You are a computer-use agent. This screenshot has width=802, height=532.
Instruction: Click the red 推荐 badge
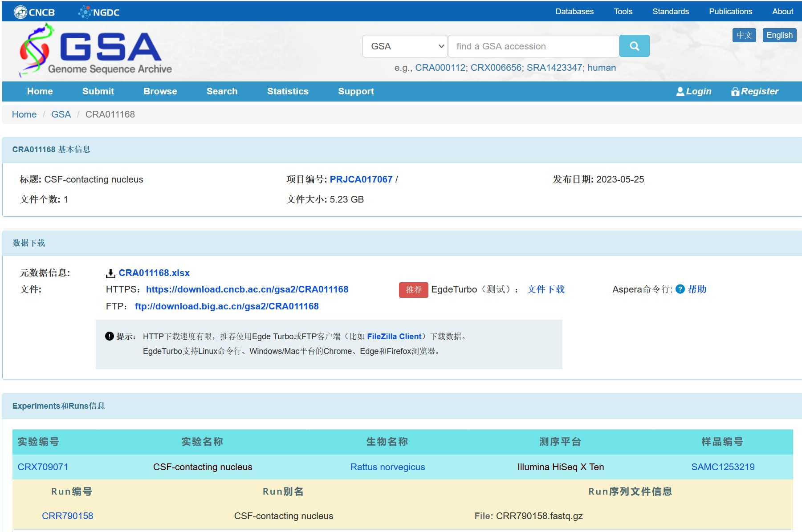tap(413, 290)
